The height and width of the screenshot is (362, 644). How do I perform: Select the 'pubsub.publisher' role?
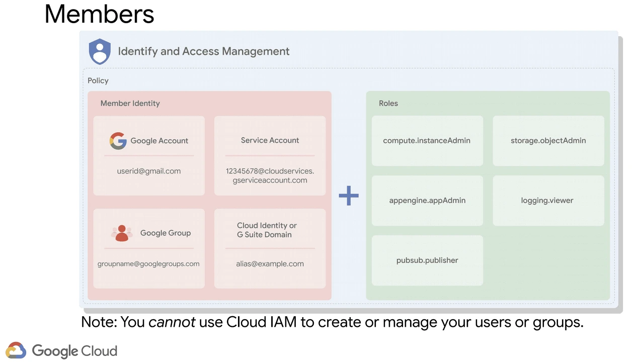[427, 260]
